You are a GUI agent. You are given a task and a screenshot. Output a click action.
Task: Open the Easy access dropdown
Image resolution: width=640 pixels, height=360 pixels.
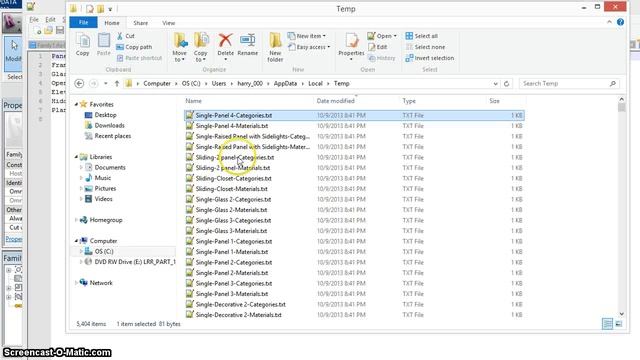(309, 47)
